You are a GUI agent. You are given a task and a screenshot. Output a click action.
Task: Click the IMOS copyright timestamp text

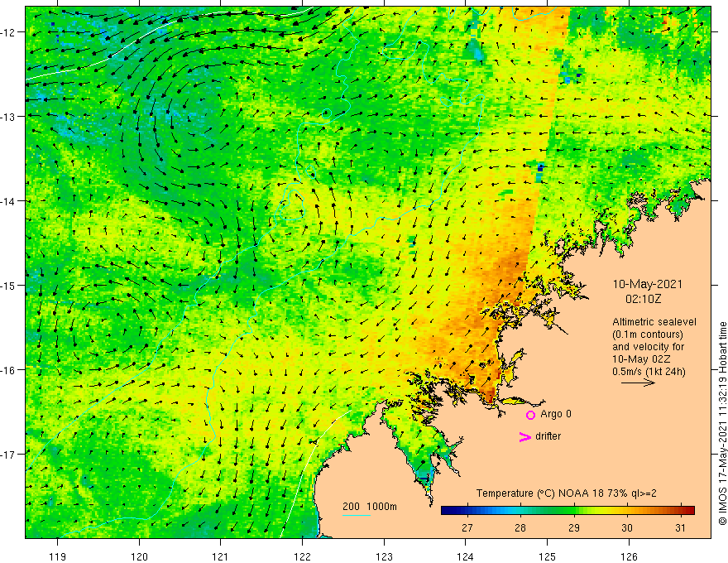[x=722, y=423]
